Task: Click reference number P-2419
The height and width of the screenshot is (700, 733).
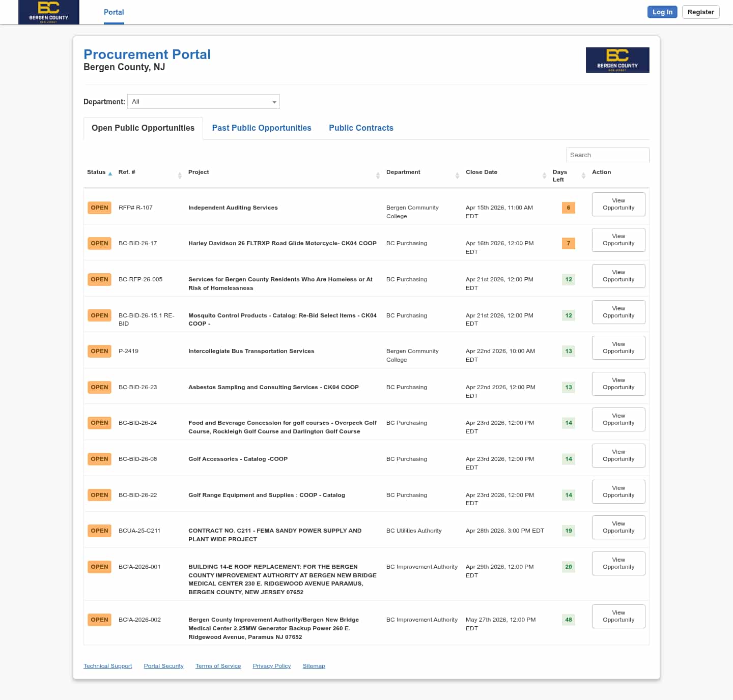Action: 128,352
